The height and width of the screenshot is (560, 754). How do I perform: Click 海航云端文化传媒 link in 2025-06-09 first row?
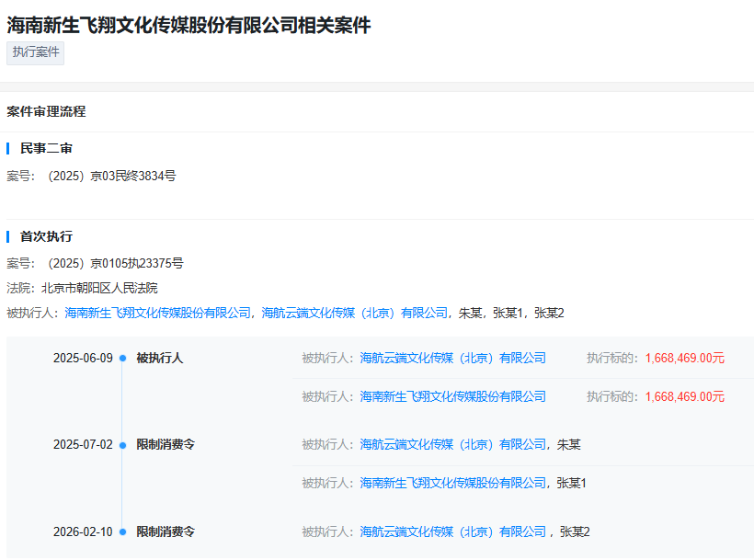coord(453,358)
